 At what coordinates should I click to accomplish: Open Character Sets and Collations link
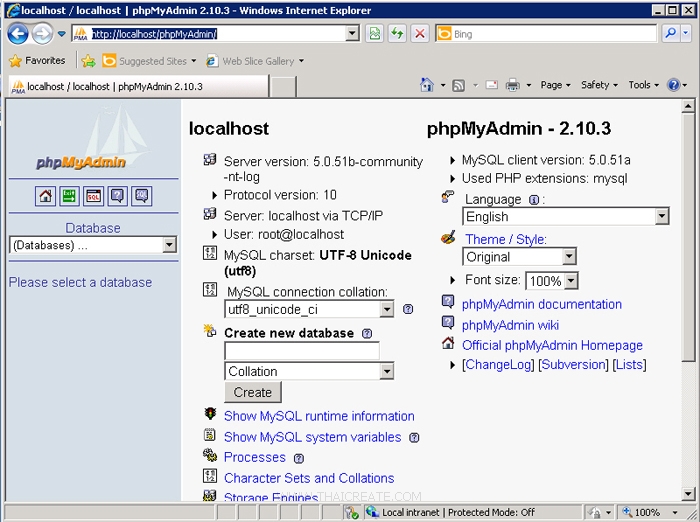309,478
